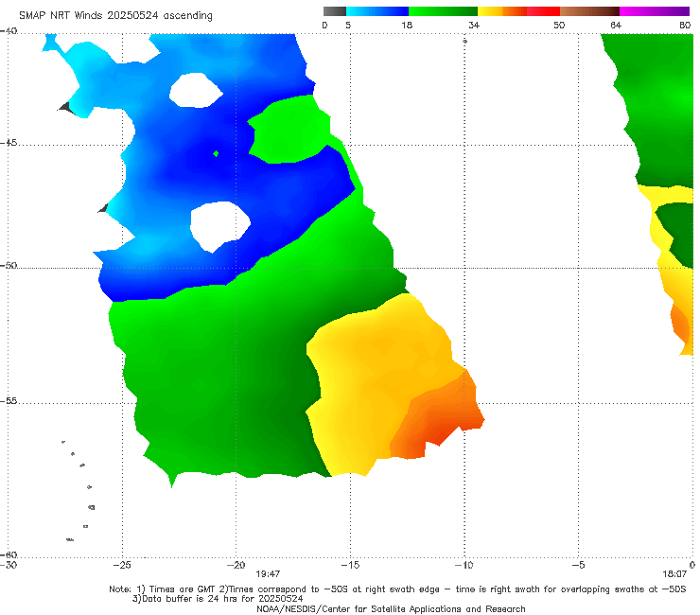The height and width of the screenshot is (615, 700).
Task: Click the gray 0-5 segment of the color bar
Action: coord(335,11)
